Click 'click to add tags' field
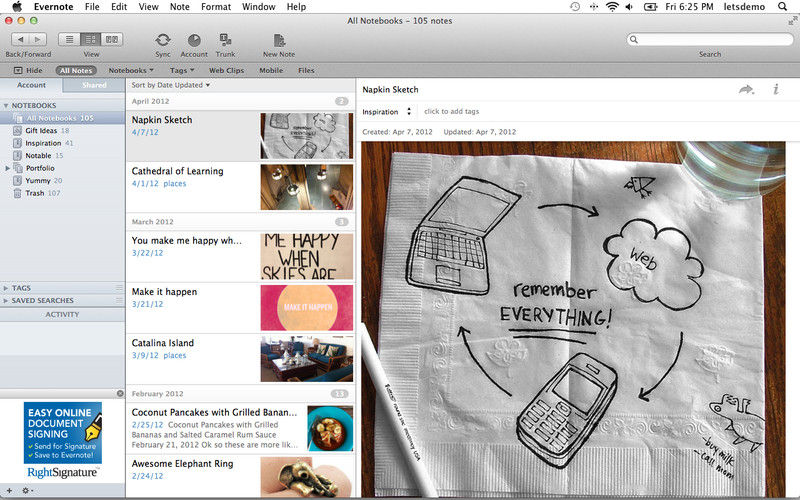 (x=452, y=111)
